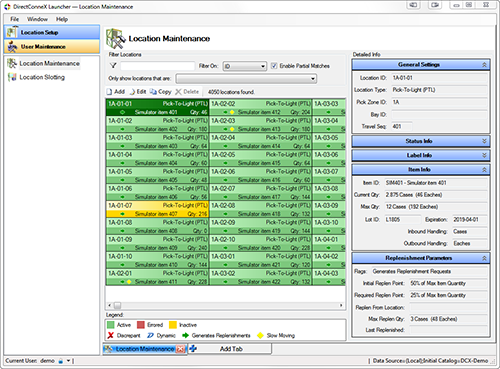Click Dynamic legend icon
The image size is (500, 369).
coord(151,335)
